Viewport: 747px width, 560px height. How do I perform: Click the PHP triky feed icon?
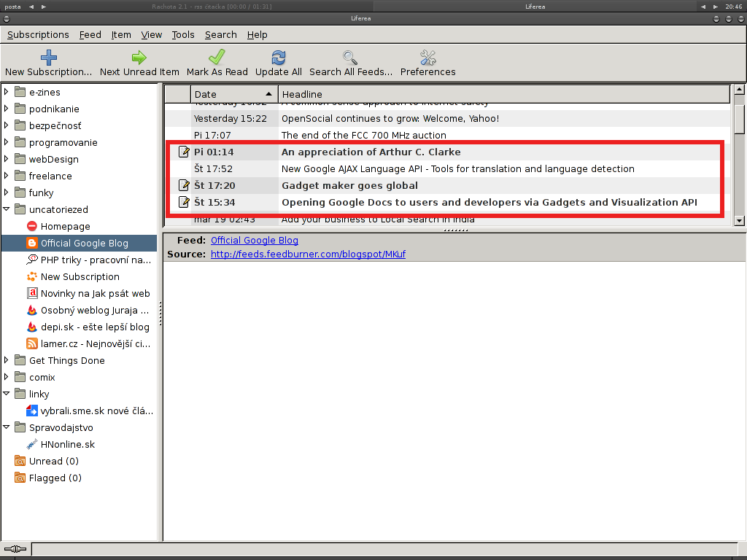[x=32, y=260]
